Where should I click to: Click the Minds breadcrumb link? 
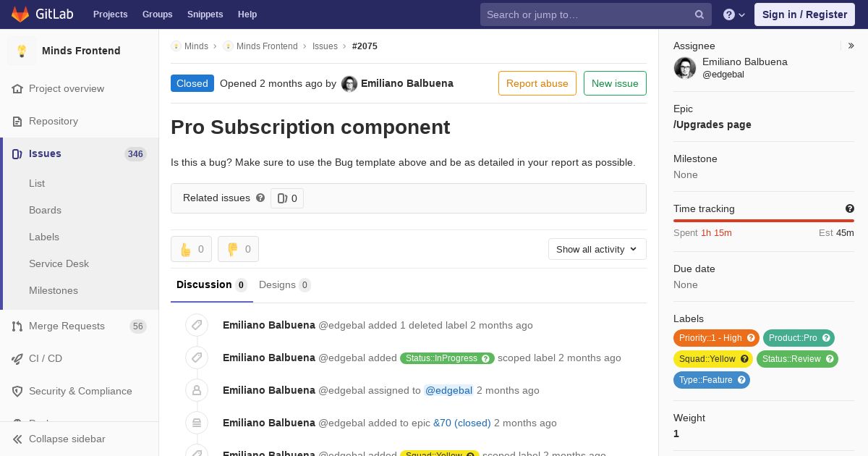tap(196, 46)
